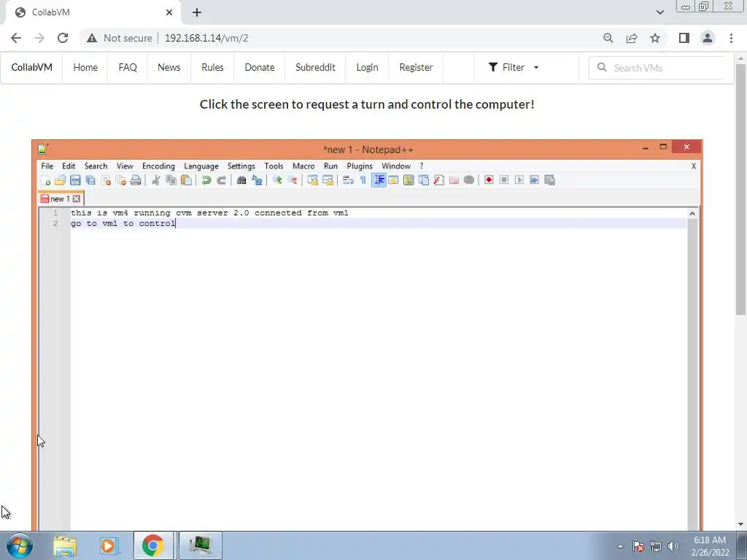
Task: Undo the last edit
Action: click(206, 180)
